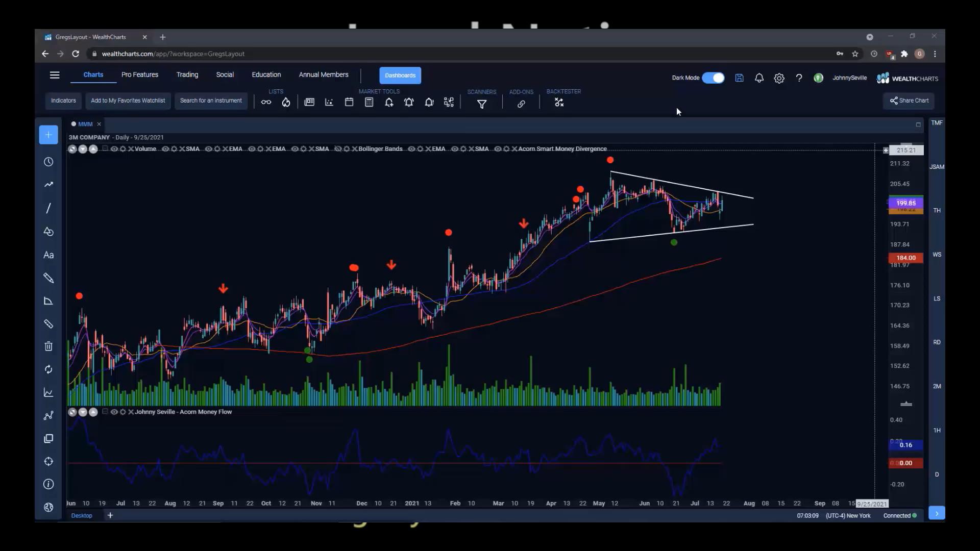
Task: Open the scatter chart market tool
Action: pos(329,103)
